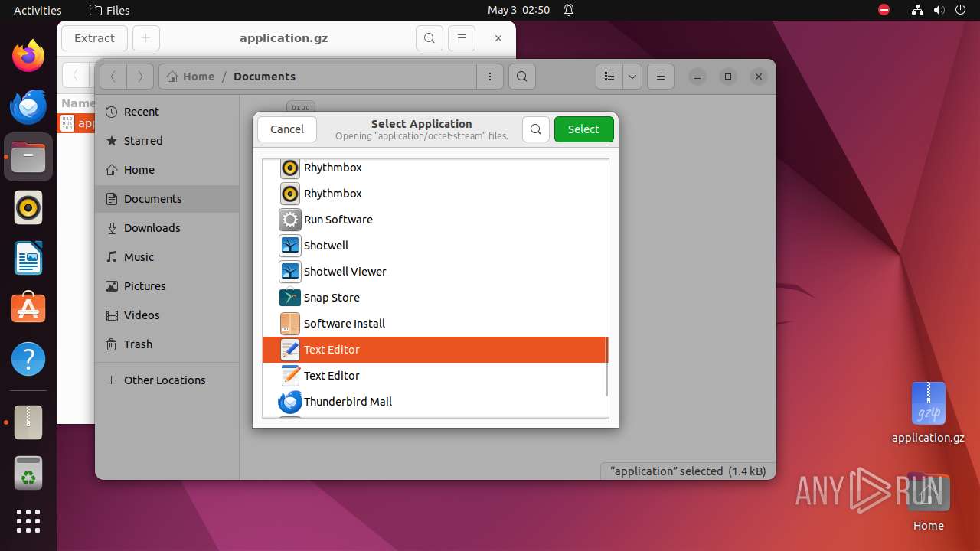Launch Rhythmbox from the dock
The width and height of the screenshot is (980, 551).
tap(28, 207)
